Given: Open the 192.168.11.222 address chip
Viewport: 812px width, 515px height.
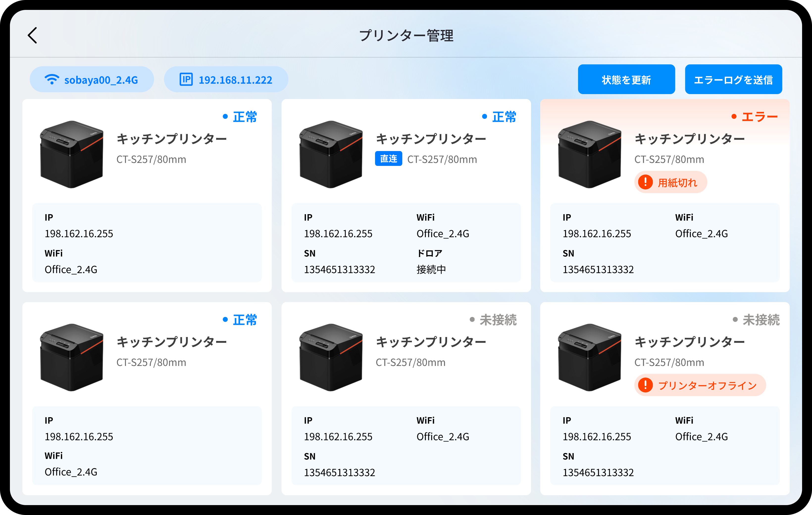Looking at the screenshot, I should coord(226,79).
